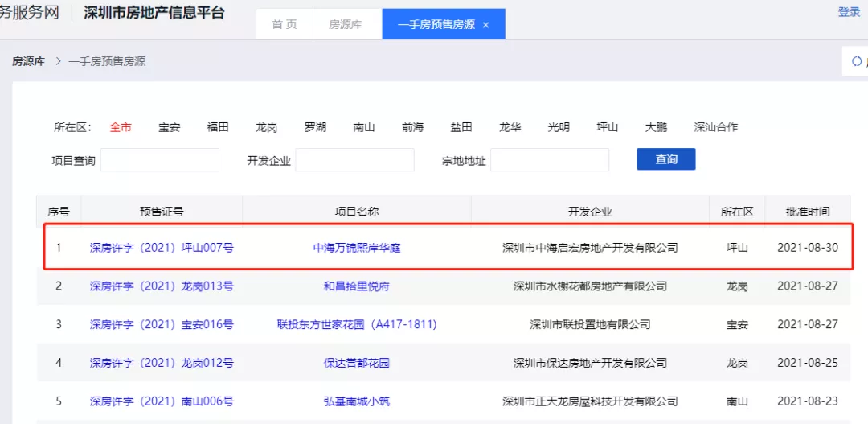This screenshot has width=868, height=424.
Task: Open permit 深房许字（2021）龙岗013号
Action: [162, 286]
